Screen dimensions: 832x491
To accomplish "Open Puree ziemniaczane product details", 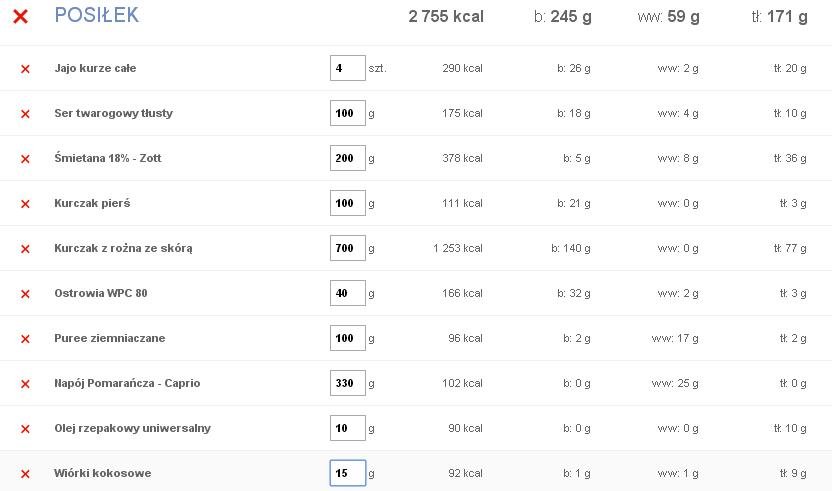I will coord(109,338).
